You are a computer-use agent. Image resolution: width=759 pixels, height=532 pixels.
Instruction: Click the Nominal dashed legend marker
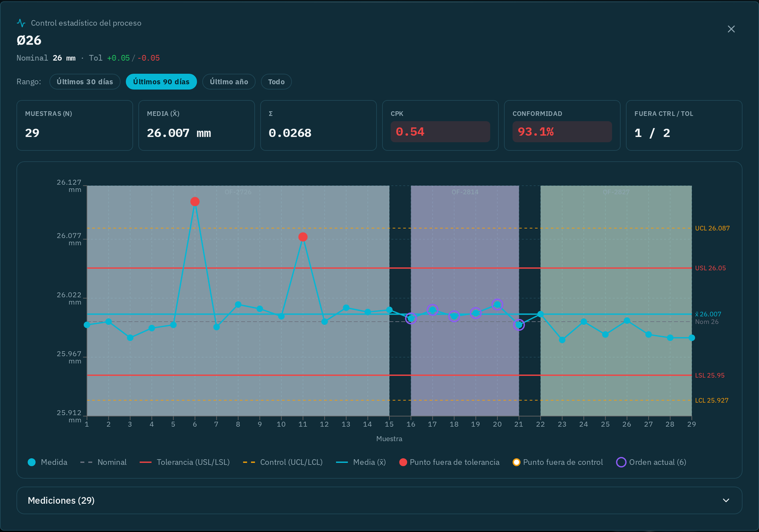pos(86,462)
